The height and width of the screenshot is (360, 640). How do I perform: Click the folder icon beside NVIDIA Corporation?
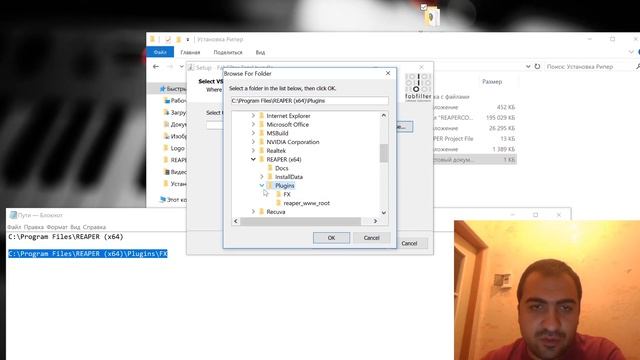[262, 142]
